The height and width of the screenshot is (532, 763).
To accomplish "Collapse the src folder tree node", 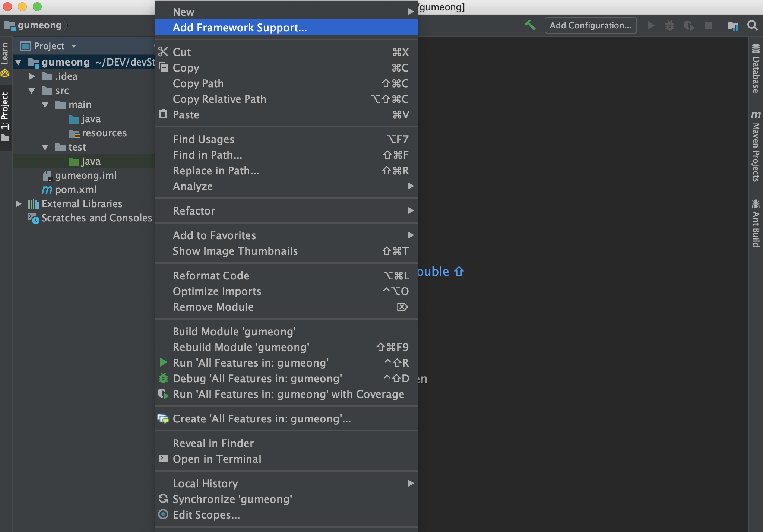I will (x=32, y=91).
